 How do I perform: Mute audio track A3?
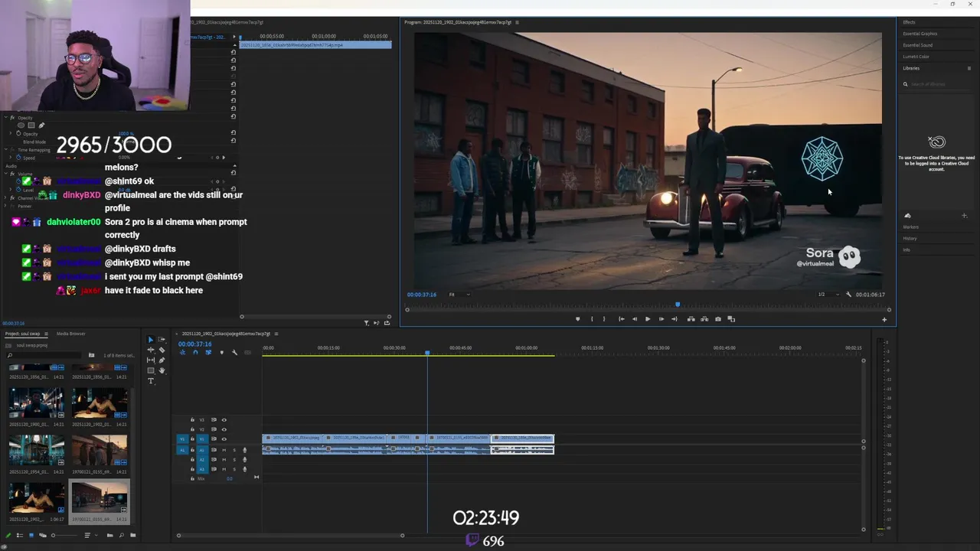click(x=224, y=469)
